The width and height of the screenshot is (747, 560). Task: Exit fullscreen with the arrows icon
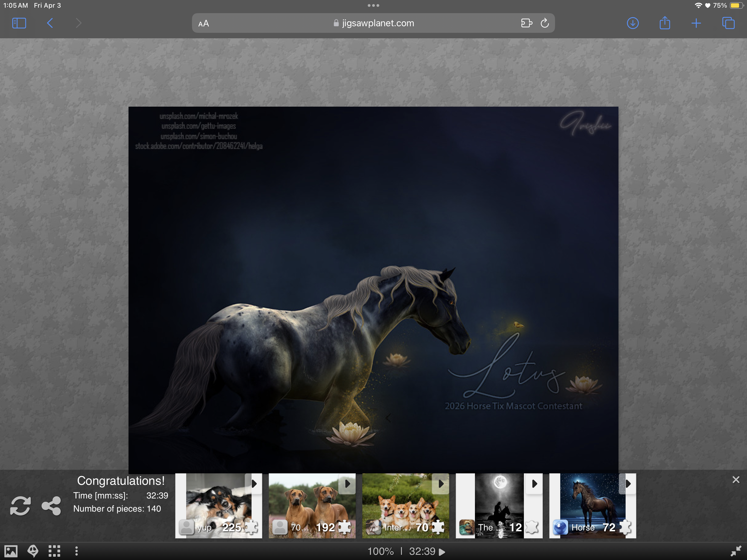(x=736, y=551)
